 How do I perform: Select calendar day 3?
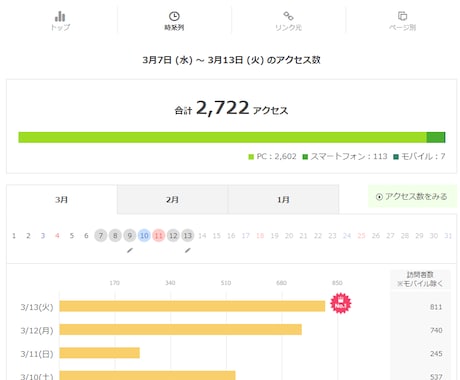[43, 236]
